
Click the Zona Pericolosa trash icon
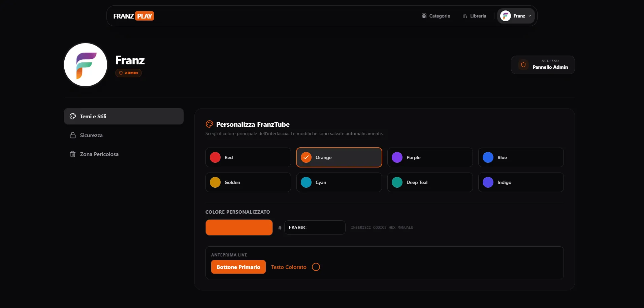pyautogui.click(x=73, y=154)
